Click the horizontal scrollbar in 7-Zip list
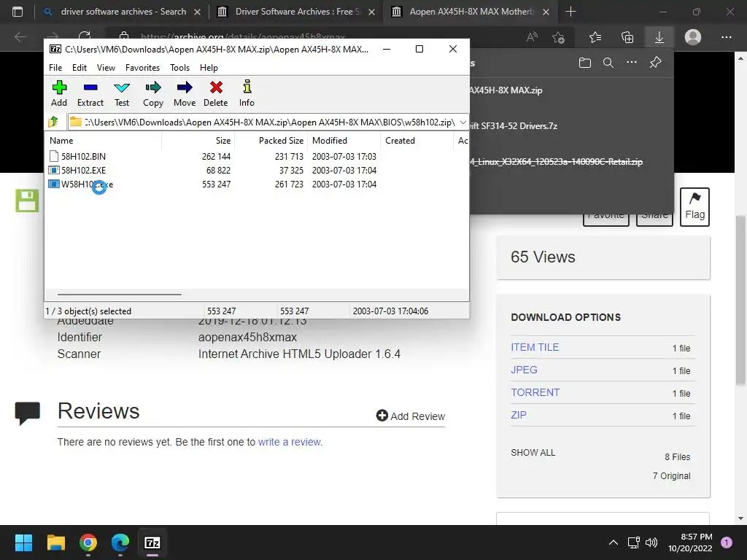This screenshot has width=747, height=560. [119, 295]
